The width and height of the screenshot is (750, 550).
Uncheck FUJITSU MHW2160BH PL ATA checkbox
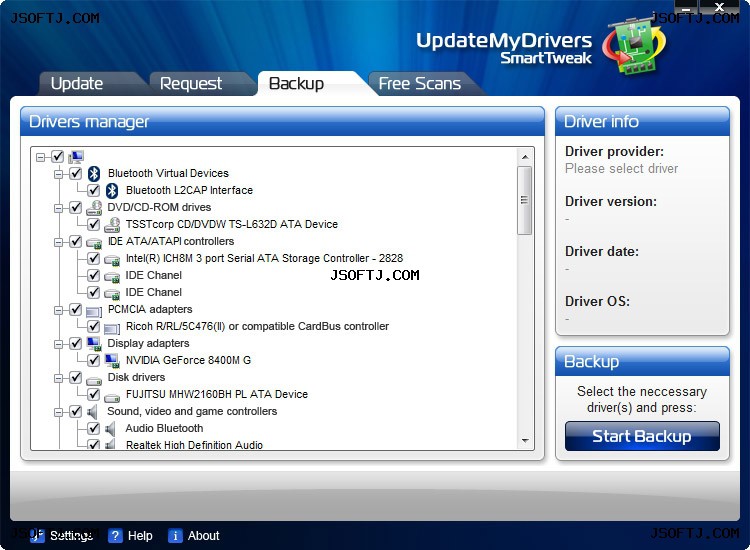(x=94, y=394)
